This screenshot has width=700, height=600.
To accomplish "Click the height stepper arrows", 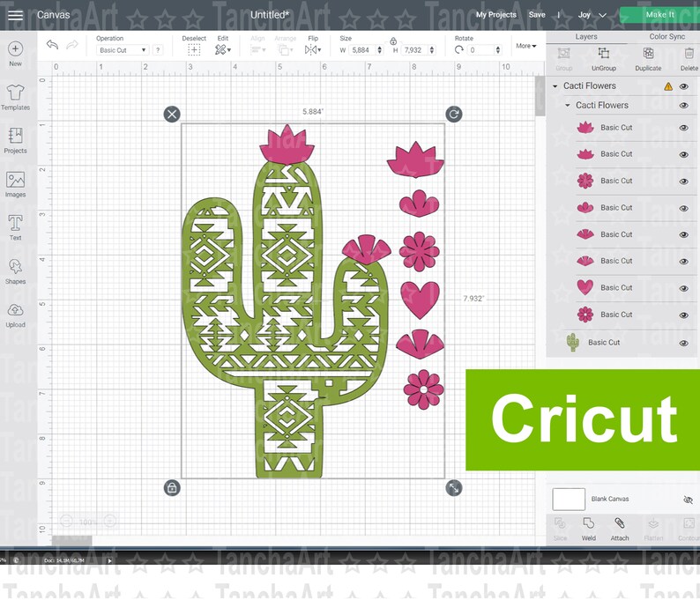I will click(x=432, y=50).
